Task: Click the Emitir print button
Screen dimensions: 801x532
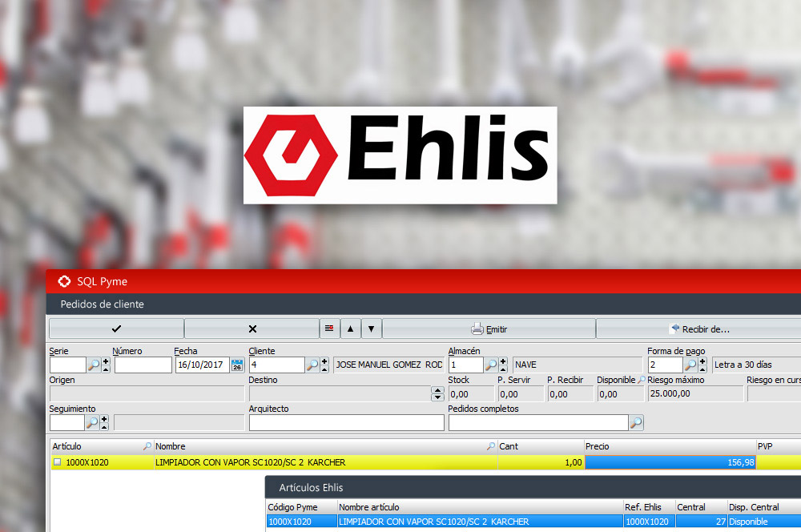Action: (489, 328)
